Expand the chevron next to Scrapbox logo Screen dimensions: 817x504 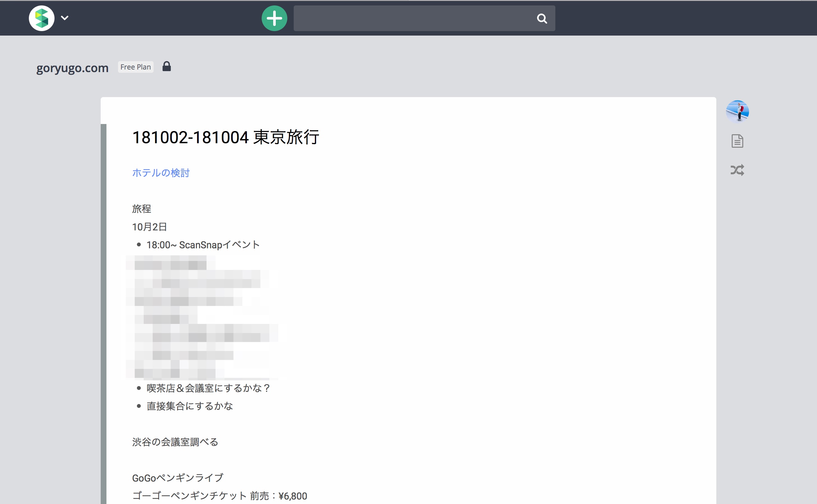point(65,18)
